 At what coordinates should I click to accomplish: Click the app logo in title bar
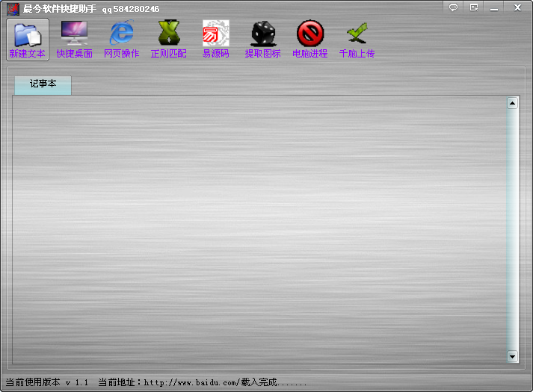click(x=13, y=9)
